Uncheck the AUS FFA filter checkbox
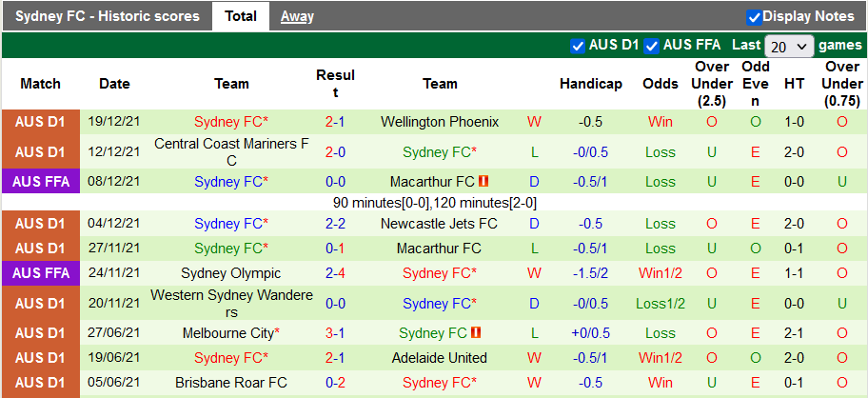This screenshot has height=398, width=868. click(x=652, y=46)
